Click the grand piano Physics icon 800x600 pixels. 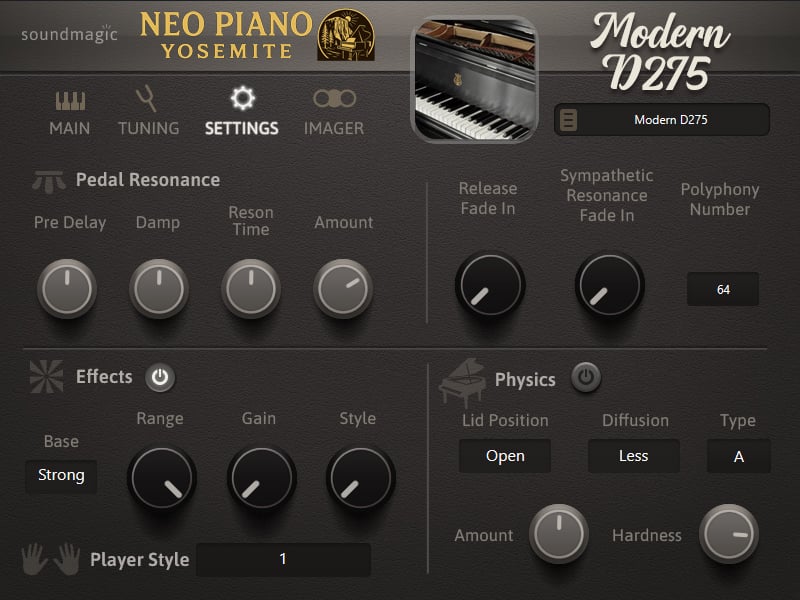pyautogui.click(x=462, y=383)
